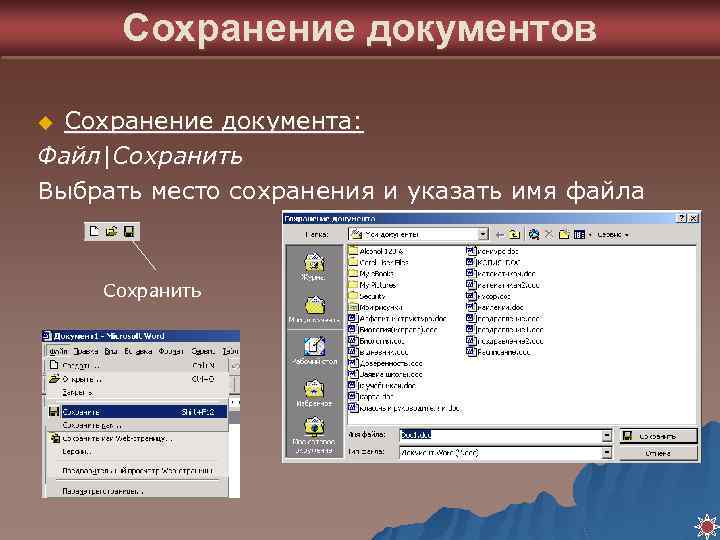Click the Документ1 - Microsoft Word title bar
This screenshot has width=720, height=540.
coord(141,336)
